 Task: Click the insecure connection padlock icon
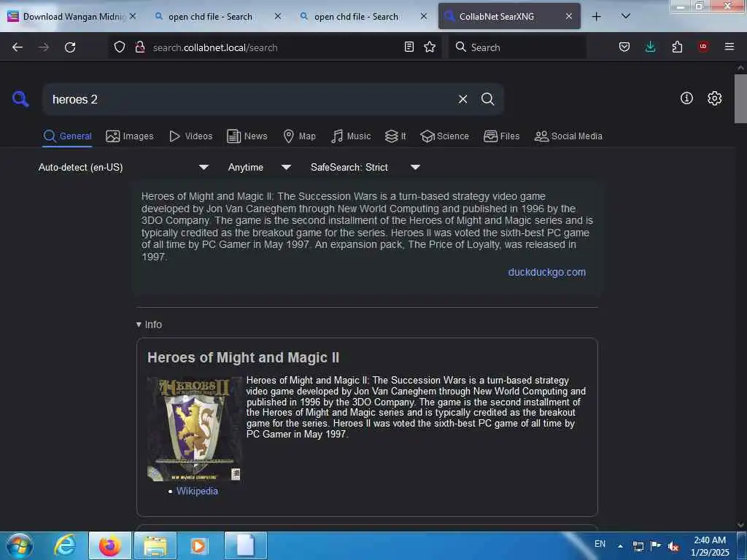click(x=139, y=47)
